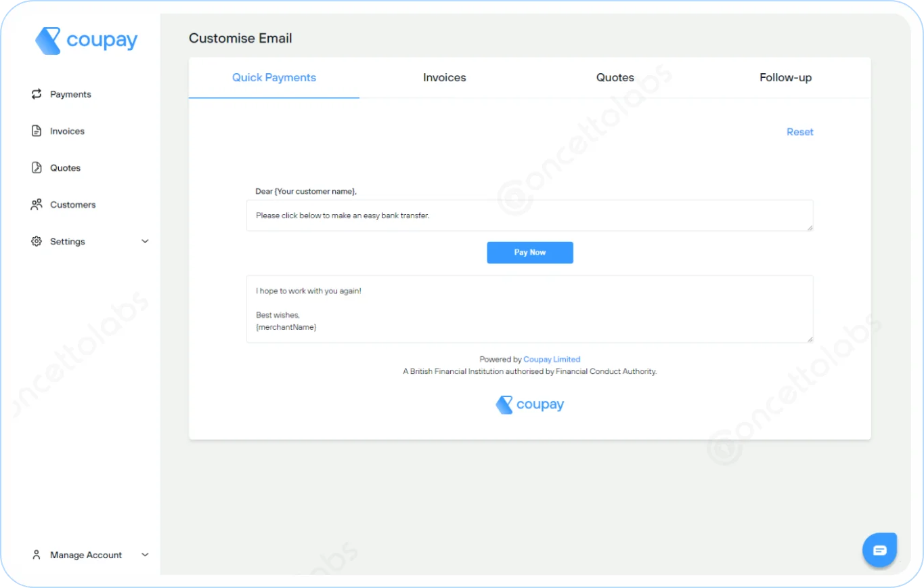Click the Reset link

799,131
